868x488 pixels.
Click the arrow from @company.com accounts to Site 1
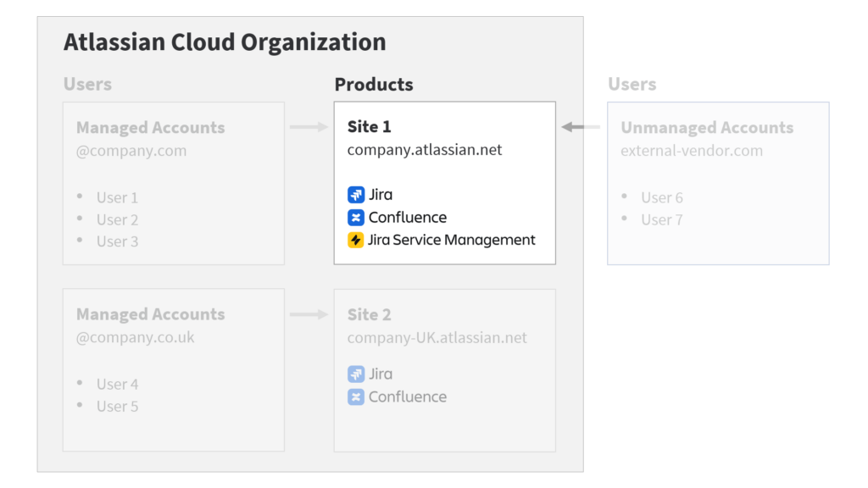[309, 127]
